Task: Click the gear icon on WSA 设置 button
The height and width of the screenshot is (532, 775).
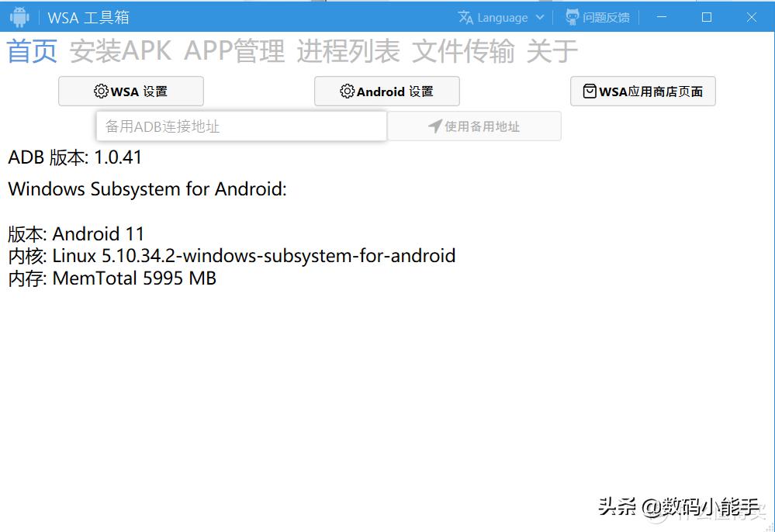Action: [101, 91]
